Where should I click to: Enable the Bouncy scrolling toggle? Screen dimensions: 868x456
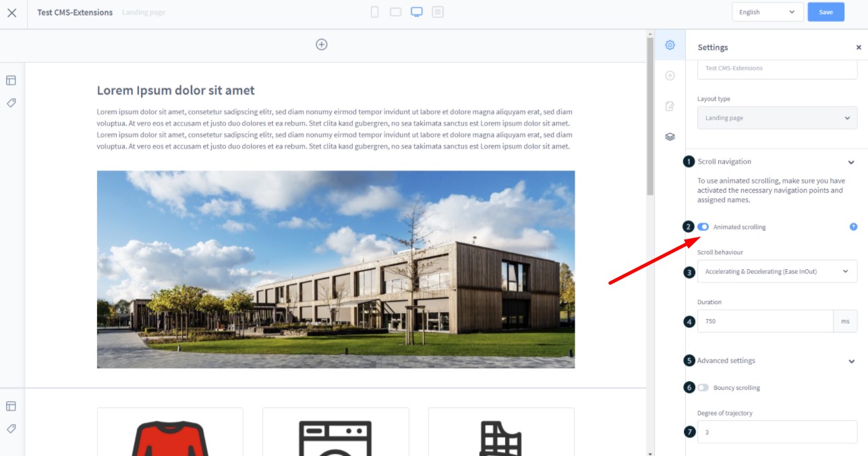click(x=703, y=388)
